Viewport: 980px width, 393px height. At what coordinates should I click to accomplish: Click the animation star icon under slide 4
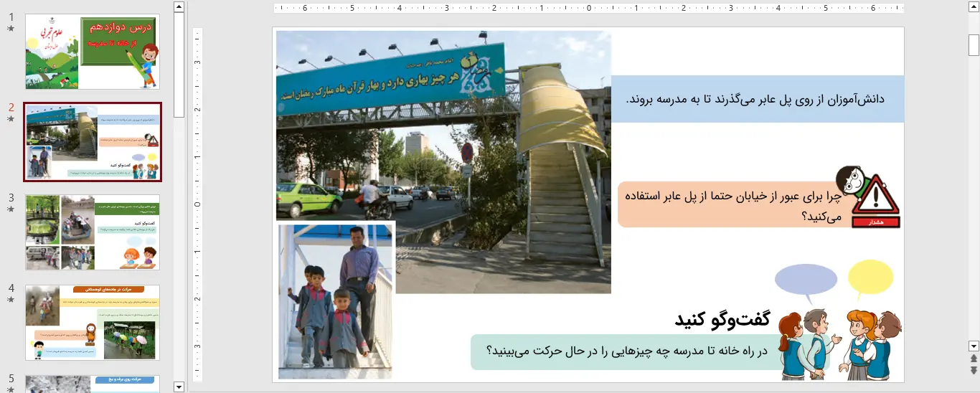click(11, 300)
